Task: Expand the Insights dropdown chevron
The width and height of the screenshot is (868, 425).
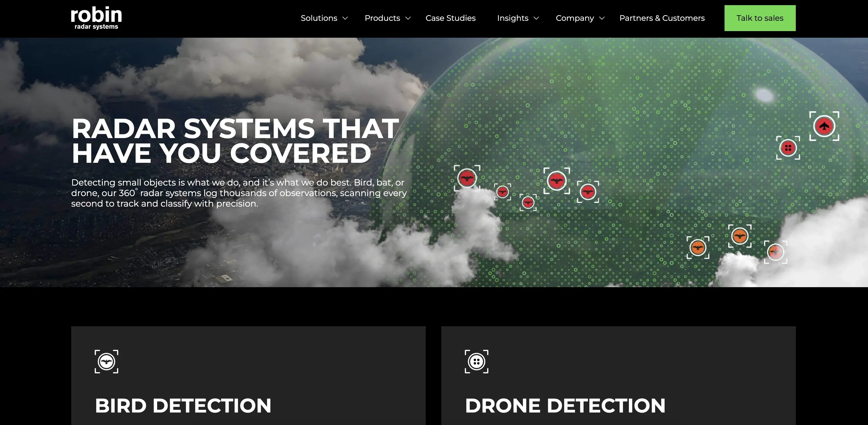Action: tap(536, 18)
